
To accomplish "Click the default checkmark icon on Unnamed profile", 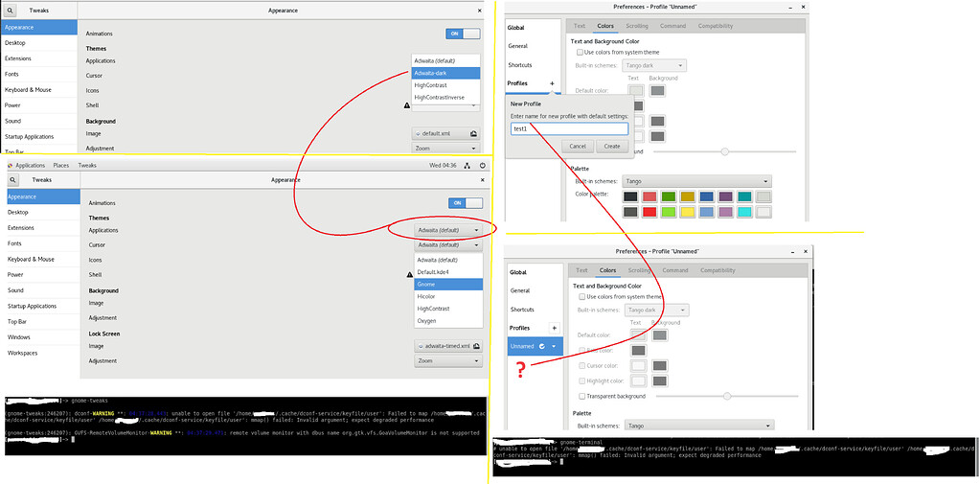I will pos(542,346).
